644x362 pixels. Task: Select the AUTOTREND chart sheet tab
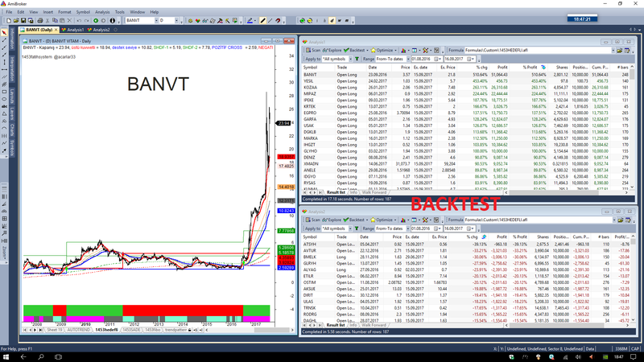78,330
